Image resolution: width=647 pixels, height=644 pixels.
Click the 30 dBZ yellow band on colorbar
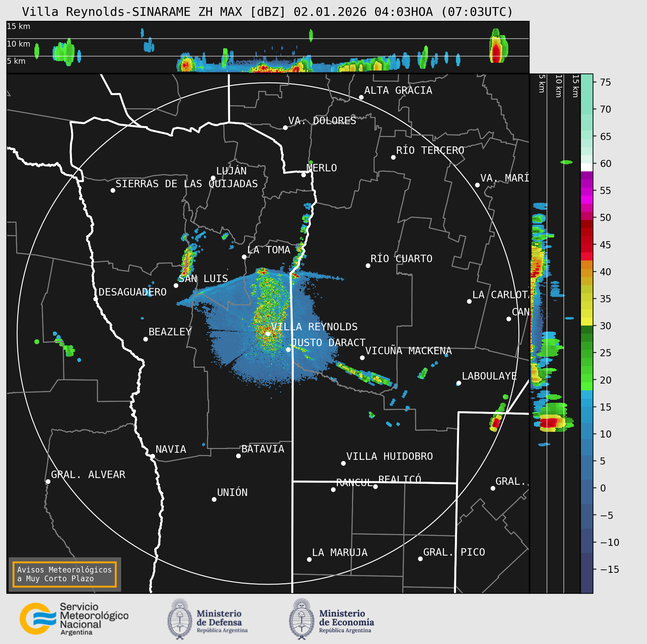587,321
